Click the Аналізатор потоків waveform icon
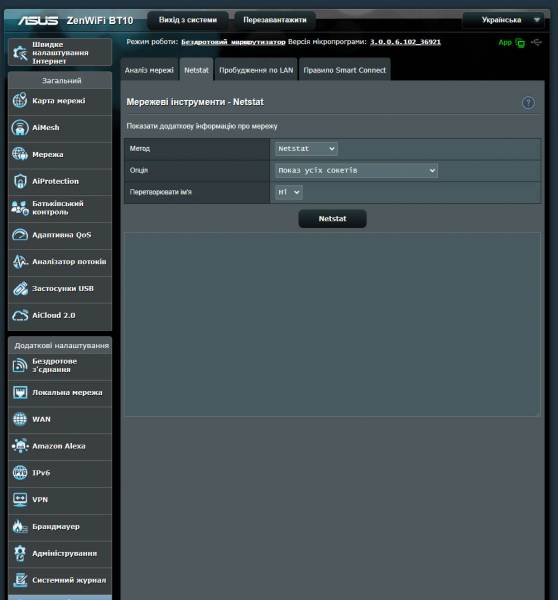This screenshot has height=600, width=558. pos(20,262)
